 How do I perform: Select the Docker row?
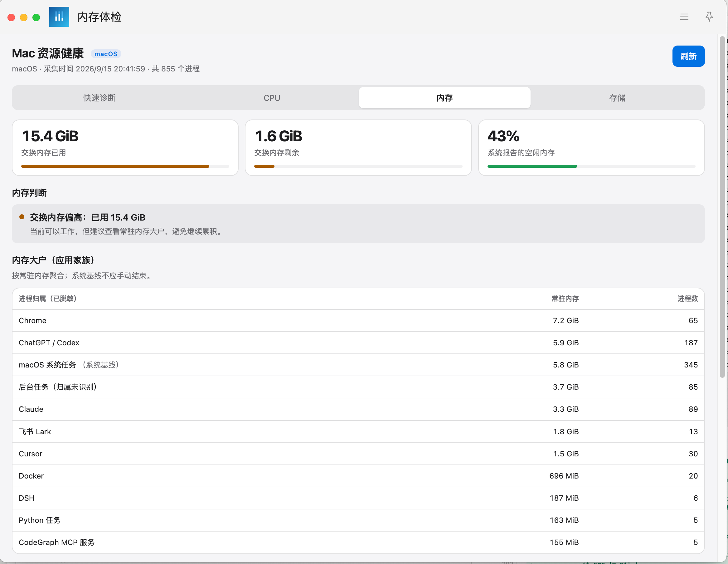pyautogui.click(x=358, y=476)
